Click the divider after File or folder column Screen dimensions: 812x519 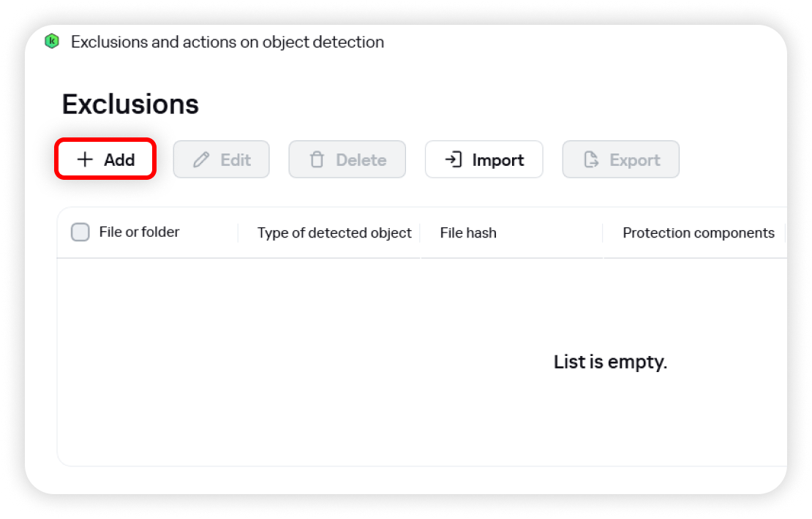point(238,233)
